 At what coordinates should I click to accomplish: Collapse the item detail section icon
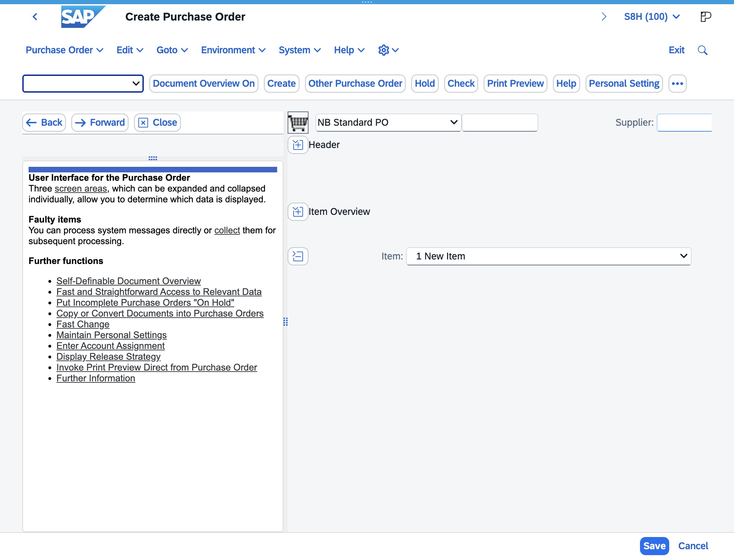[298, 256]
